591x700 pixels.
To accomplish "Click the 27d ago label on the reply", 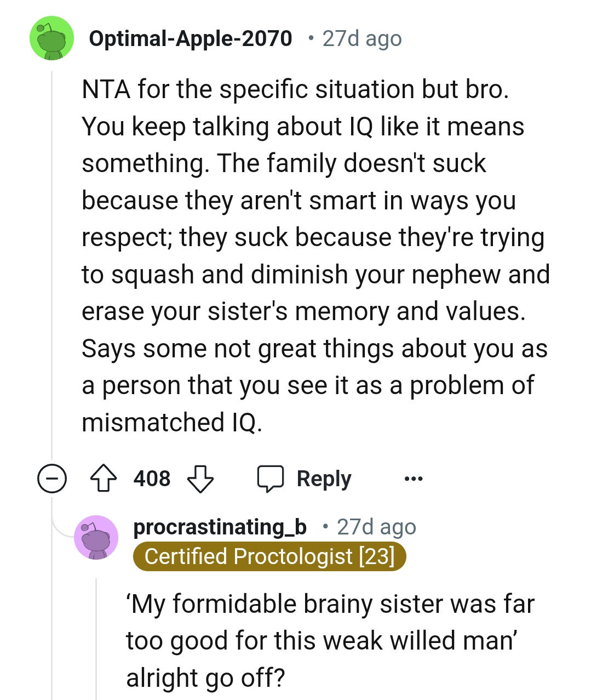I will (376, 526).
